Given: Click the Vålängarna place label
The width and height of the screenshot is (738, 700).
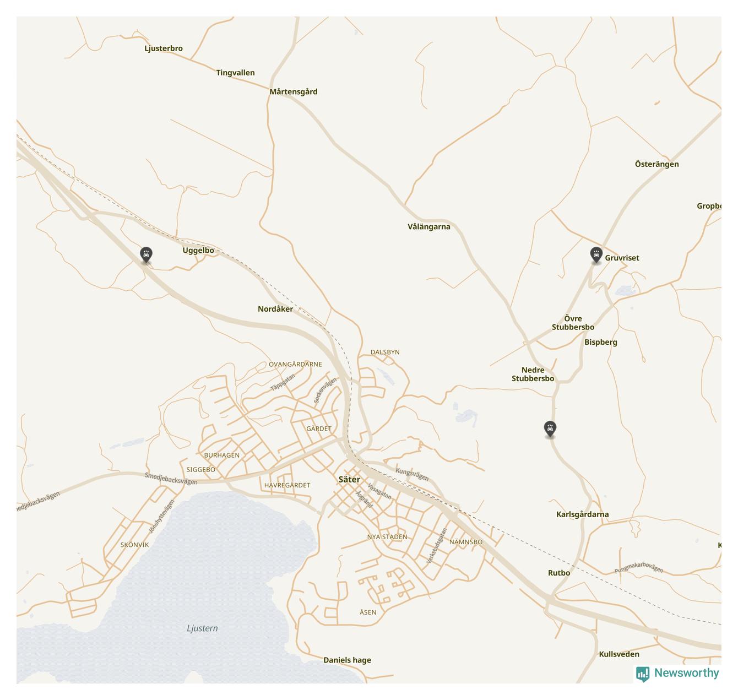Looking at the screenshot, I should [429, 227].
